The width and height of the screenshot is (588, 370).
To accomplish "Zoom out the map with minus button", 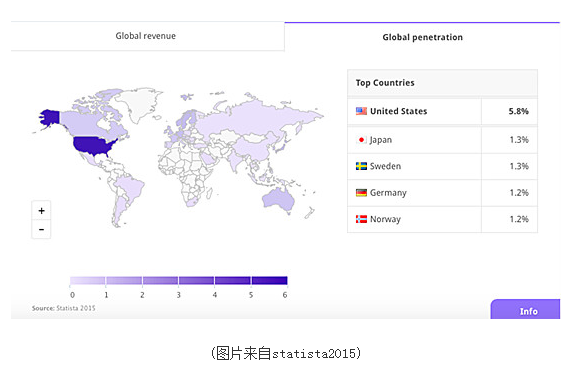I will point(41,229).
